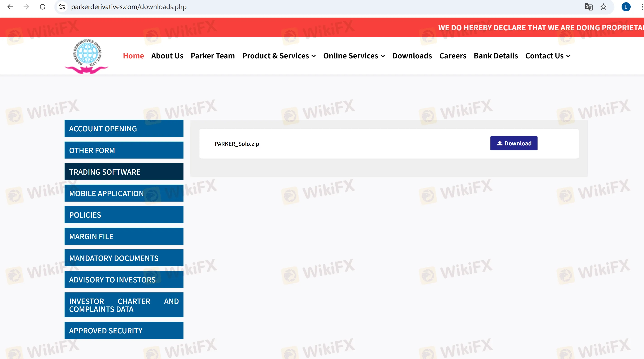Open site permissions icon in address bar
This screenshot has height=359, width=644.
coord(62,7)
